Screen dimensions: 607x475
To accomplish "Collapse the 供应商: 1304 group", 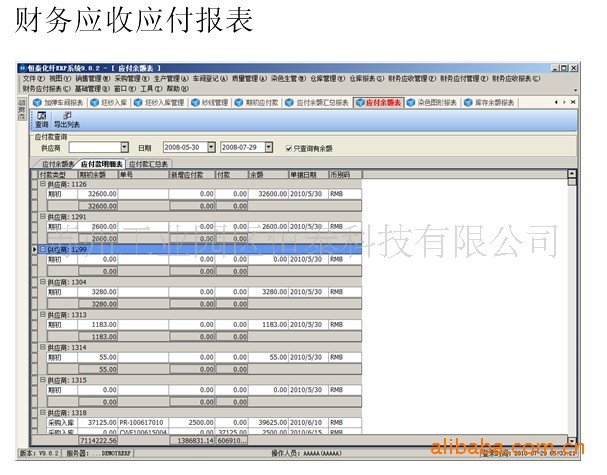I will (x=42, y=283).
